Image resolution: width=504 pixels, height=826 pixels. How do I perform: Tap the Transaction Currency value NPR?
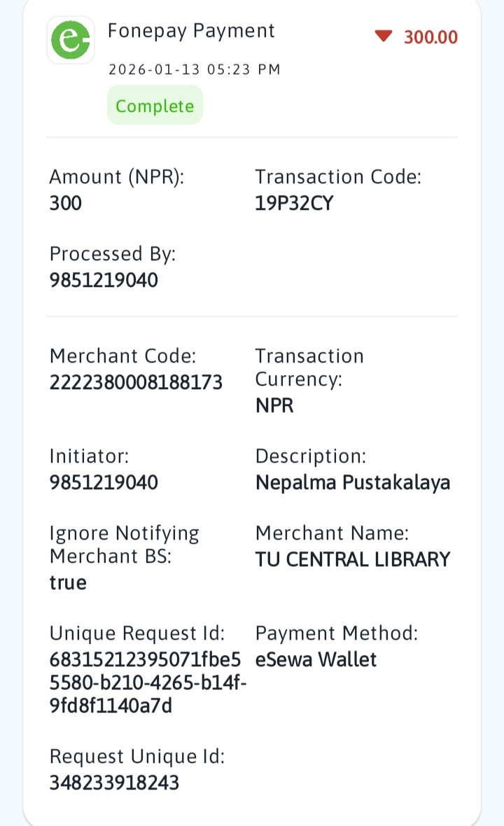[274, 405]
